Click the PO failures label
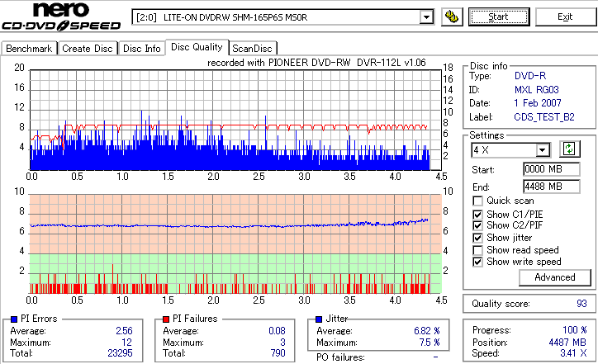Image resolution: width=598 pixels, height=364 pixels. coord(340,357)
